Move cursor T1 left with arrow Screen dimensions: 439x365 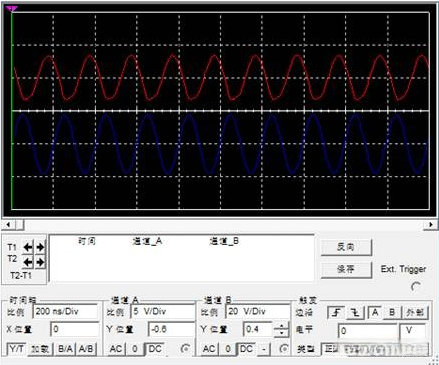tap(28, 247)
